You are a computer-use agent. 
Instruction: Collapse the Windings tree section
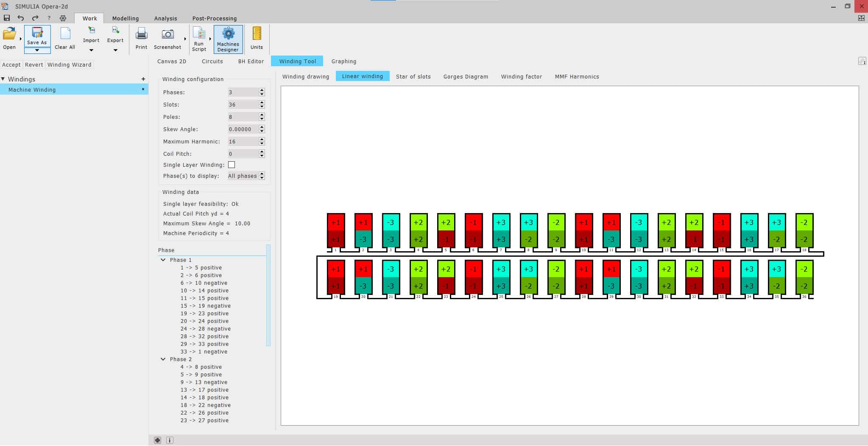pos(3,79)
